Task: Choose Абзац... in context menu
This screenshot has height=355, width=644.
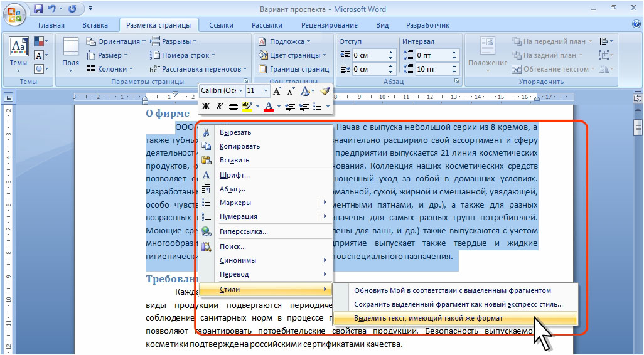Action: (x=266, y=189)
